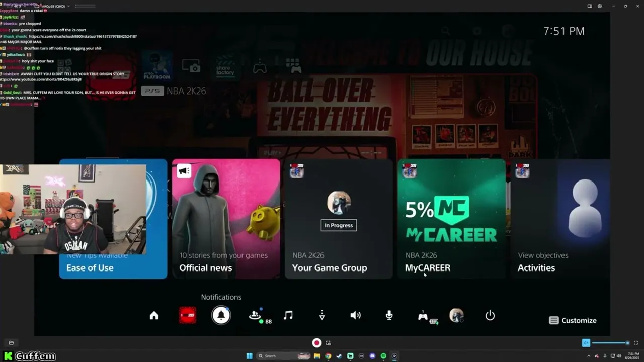644x362 pixels.
Task: Open the Music note control
Action: coord(288,315)
